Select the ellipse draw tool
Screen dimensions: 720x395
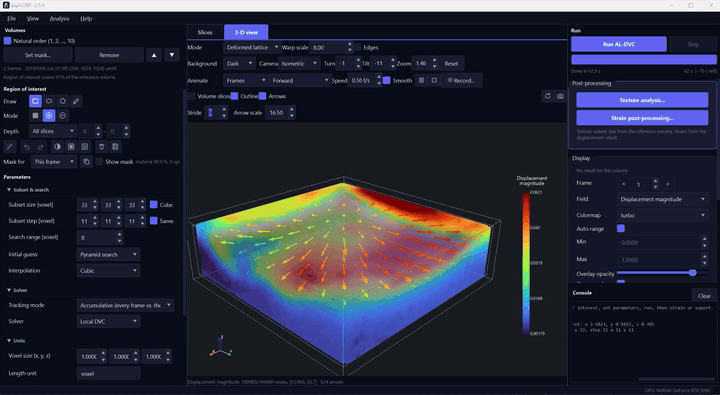49,101
